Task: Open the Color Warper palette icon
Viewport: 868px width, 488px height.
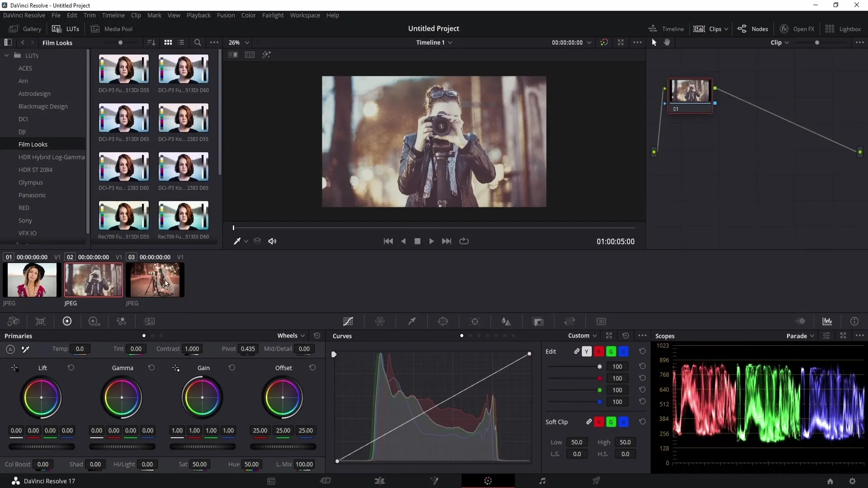Action: 380,321
